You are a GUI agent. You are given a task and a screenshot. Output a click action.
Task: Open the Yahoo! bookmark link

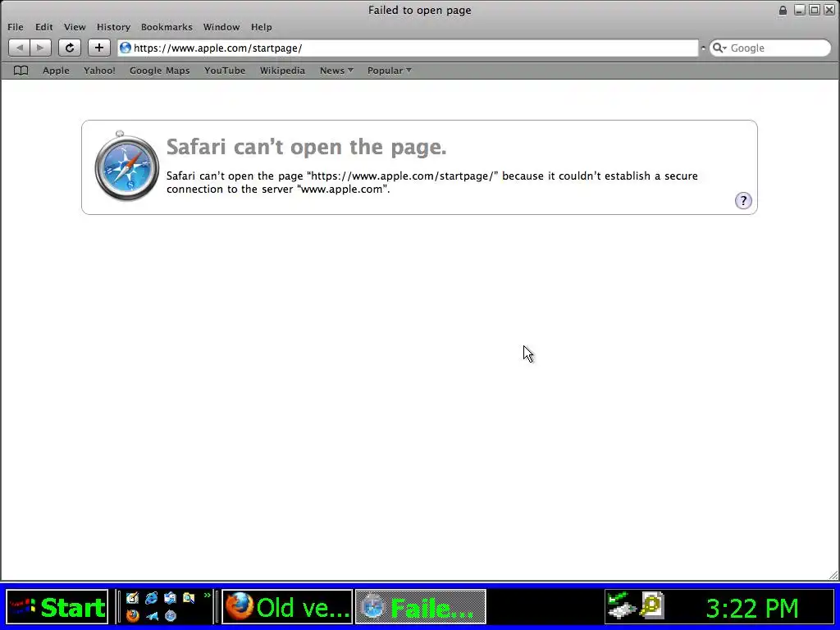pos(99,71)
